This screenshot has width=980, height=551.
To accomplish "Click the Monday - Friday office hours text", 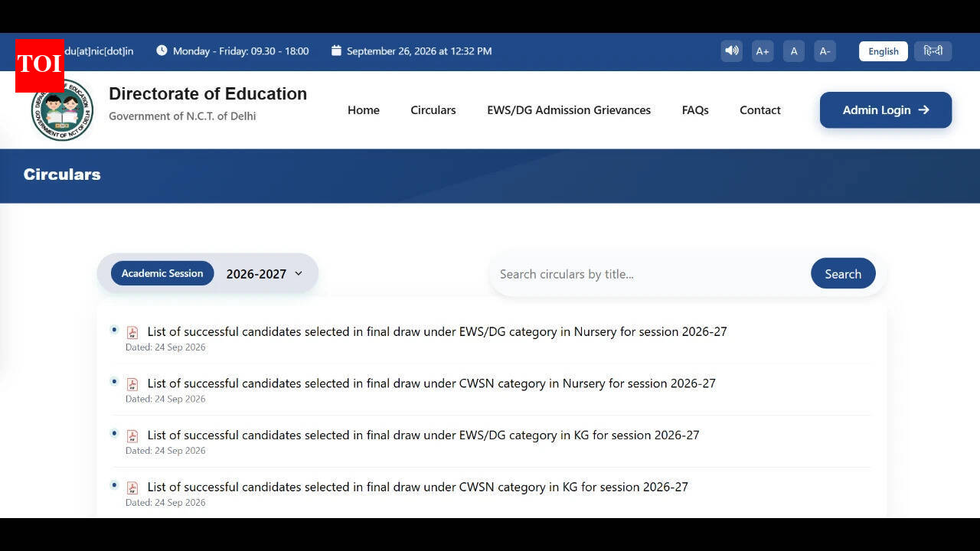I will coord(241,51).
